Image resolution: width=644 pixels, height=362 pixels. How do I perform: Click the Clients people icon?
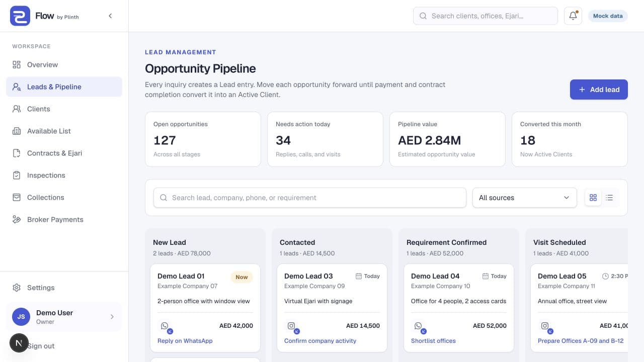(x=17, y=109)
